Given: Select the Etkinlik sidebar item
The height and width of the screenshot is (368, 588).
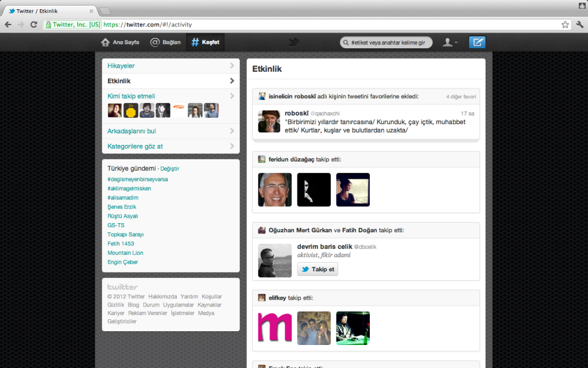Looking at the screenshot, I should point(119,82).
